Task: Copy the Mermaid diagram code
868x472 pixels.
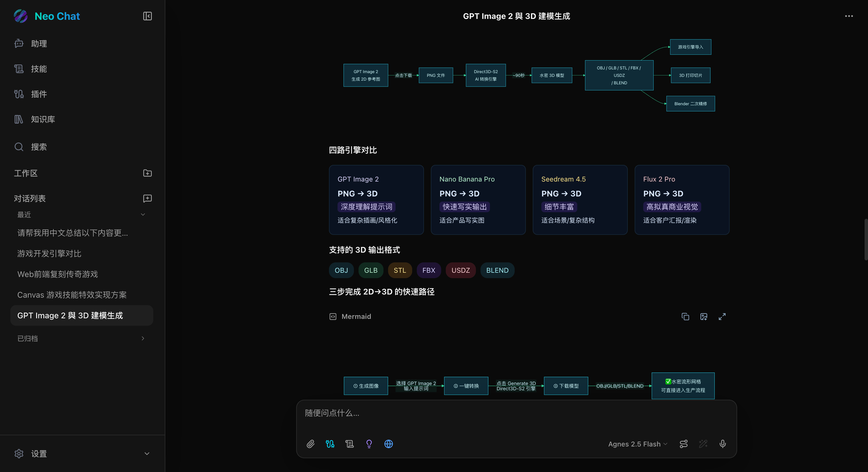Action: 685,317
